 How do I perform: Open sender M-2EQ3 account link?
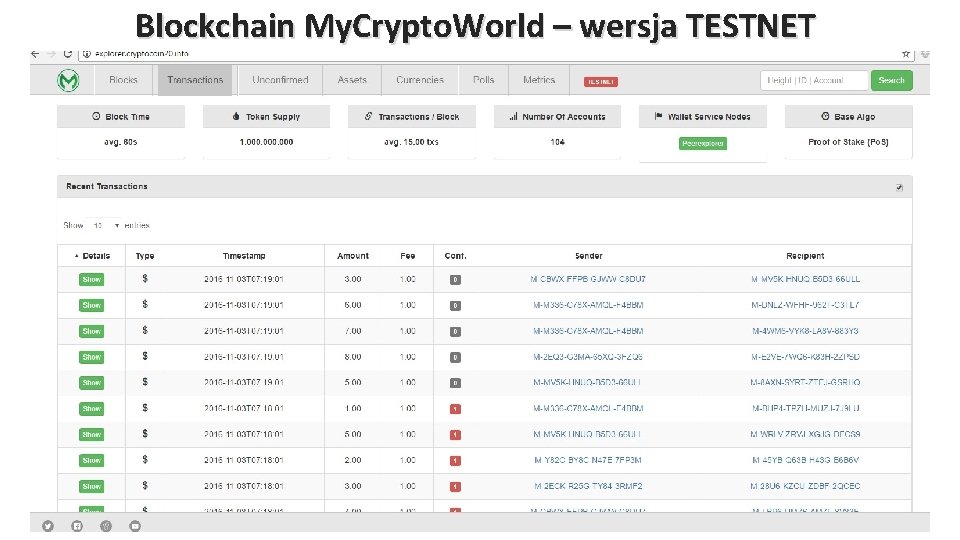[x=588, y=357]
